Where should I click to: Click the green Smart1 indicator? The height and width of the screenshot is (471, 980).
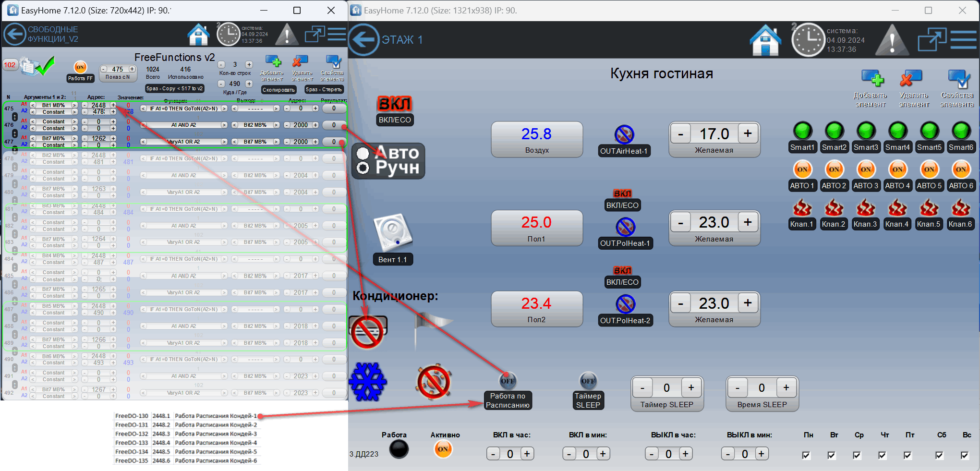click(x=802, y=131)
